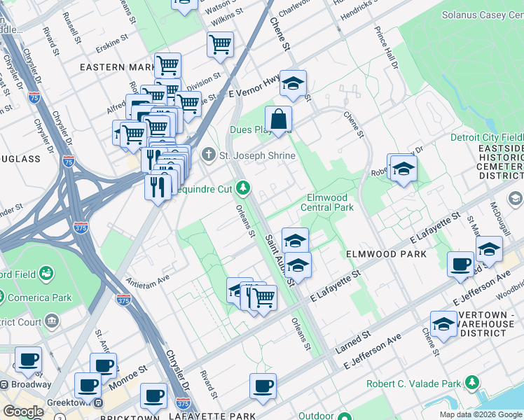The image size is (524, 420).
Task: Click the Map data ©2026 Google text
Action: coord(480,414)
